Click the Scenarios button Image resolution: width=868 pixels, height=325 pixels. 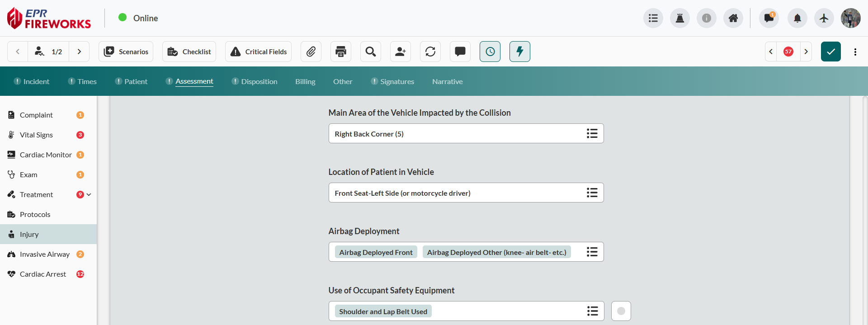(126, 52)
